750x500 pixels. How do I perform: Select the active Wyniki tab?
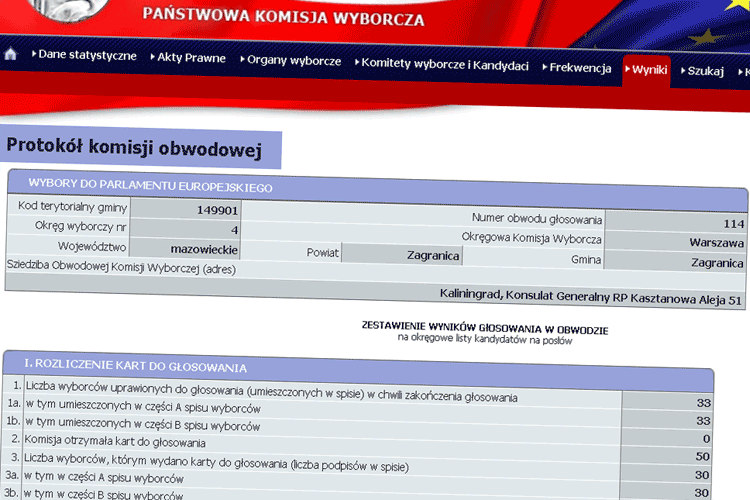(646, 70)
